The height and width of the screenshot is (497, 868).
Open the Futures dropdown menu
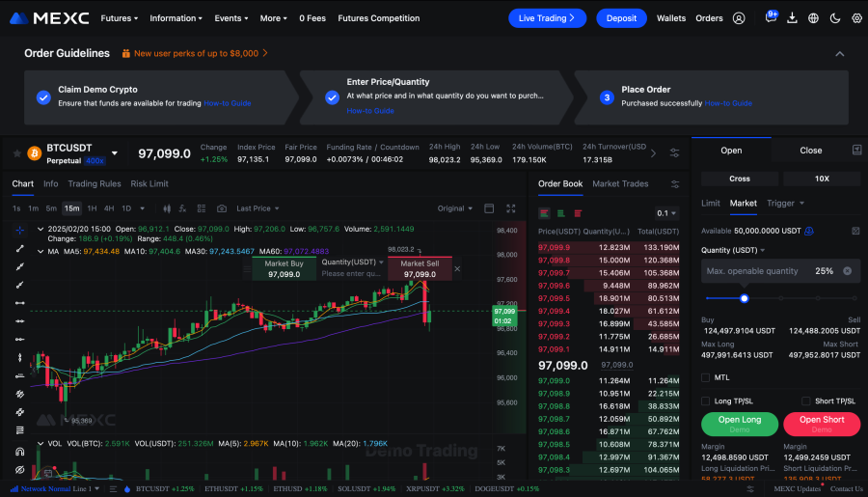(x=119, y=18)
